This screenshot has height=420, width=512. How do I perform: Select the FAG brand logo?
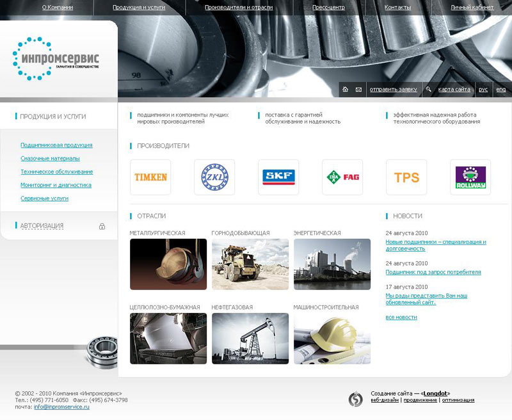point(342,177)
